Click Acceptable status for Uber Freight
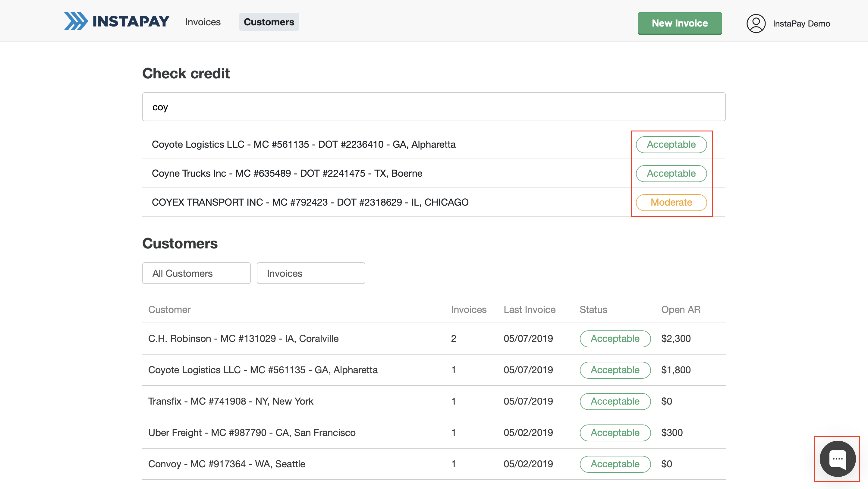The width and height of the screenshot is (868, 489). tap(615, 433)
